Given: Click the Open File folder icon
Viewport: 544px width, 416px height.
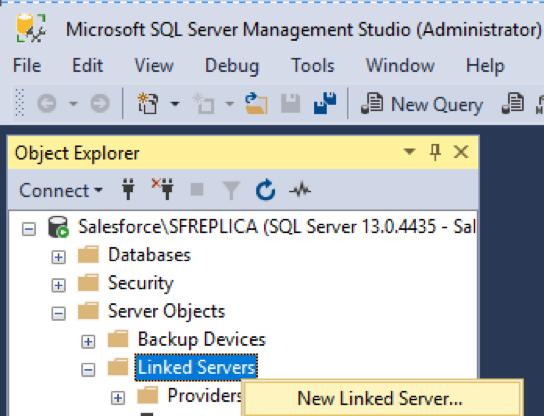Looking at the screenshot, I should click(x=256, y=103).
